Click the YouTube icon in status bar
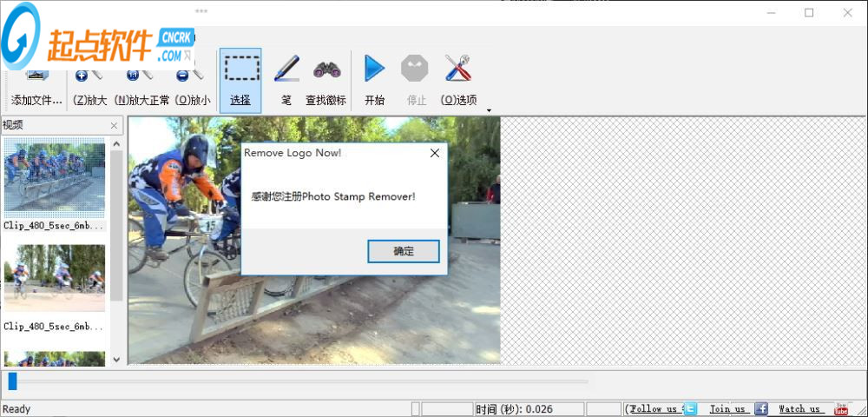This screenshot has height=417, width=868. point(841,408)
